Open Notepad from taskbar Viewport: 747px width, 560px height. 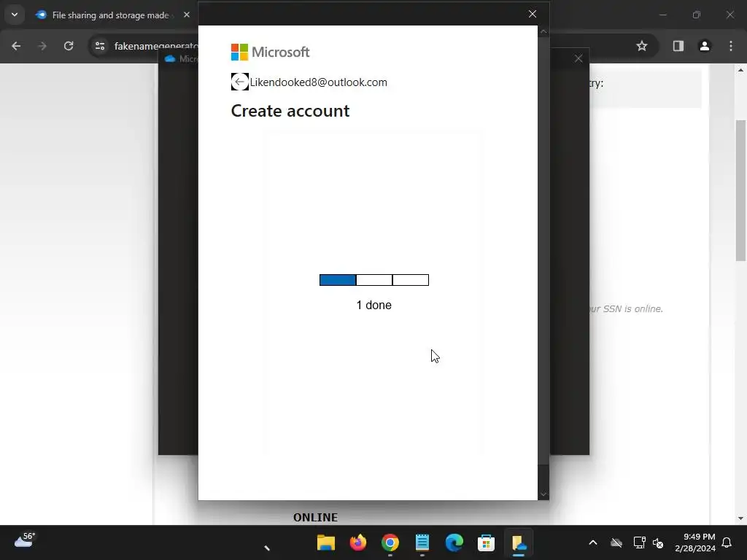[x=422, y=542]
